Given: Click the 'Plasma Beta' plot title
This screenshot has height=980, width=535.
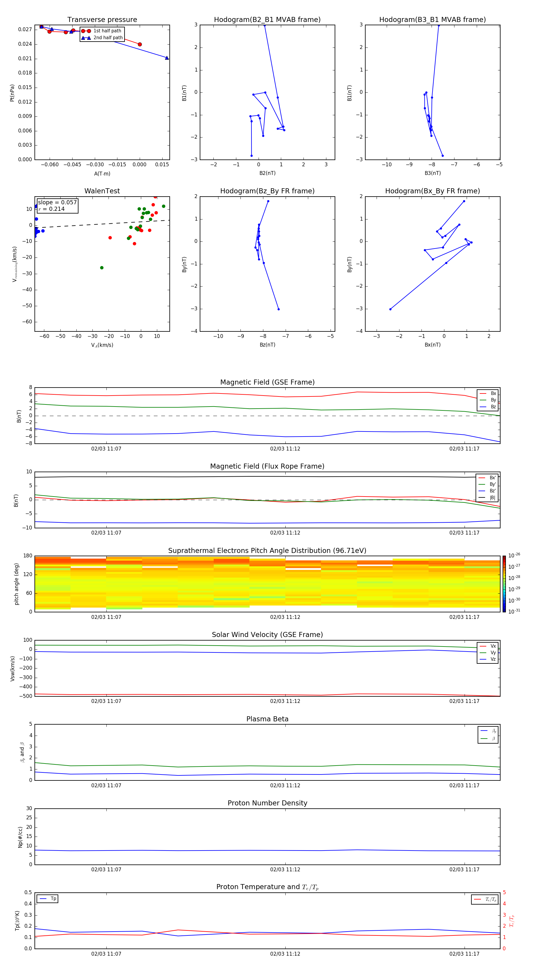Looking at the screenshot, I should coord(267,719).
